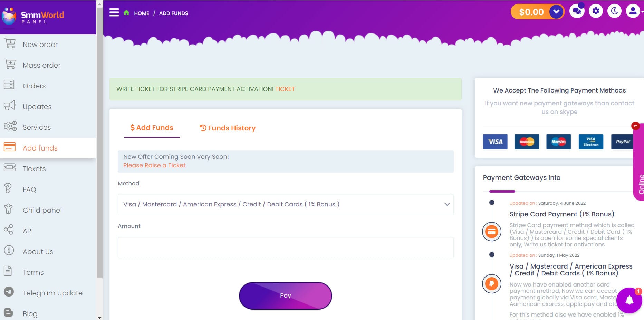Image resolution: width=644 pixels, height=320 pixels.
Task: Click the chat messages icon in header
Action: (577, 11)
